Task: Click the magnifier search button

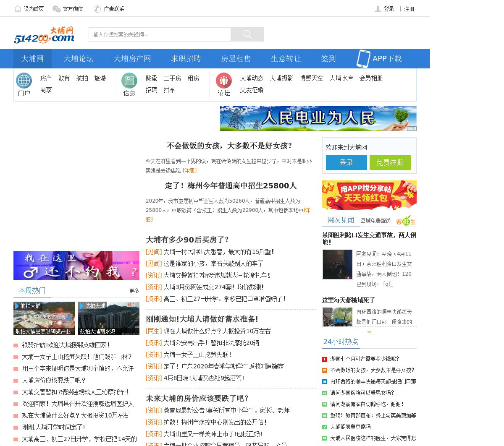Action: point(247,34)
